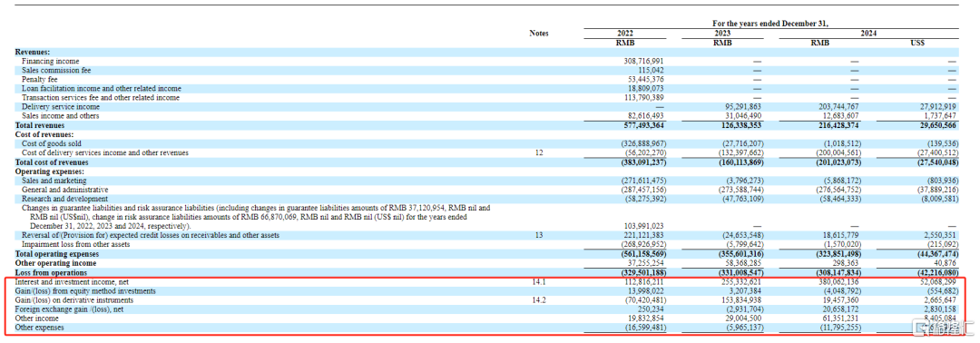The height and width of the screenshot is (343, 980).
Task: Click the "Financing income" row label
Action: 51,61
